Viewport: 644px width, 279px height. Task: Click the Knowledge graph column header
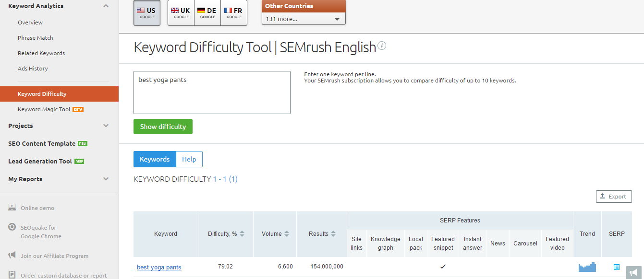[385, 243]
